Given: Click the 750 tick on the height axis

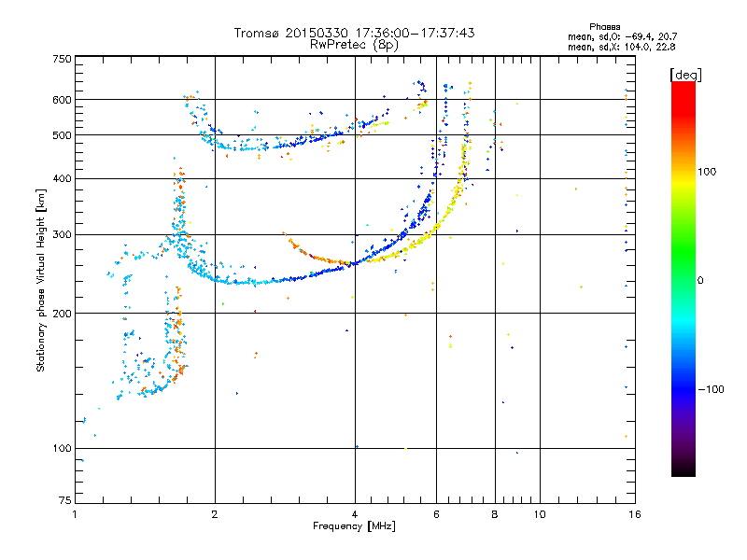Looking at the screenshot, I should (62, 59).
